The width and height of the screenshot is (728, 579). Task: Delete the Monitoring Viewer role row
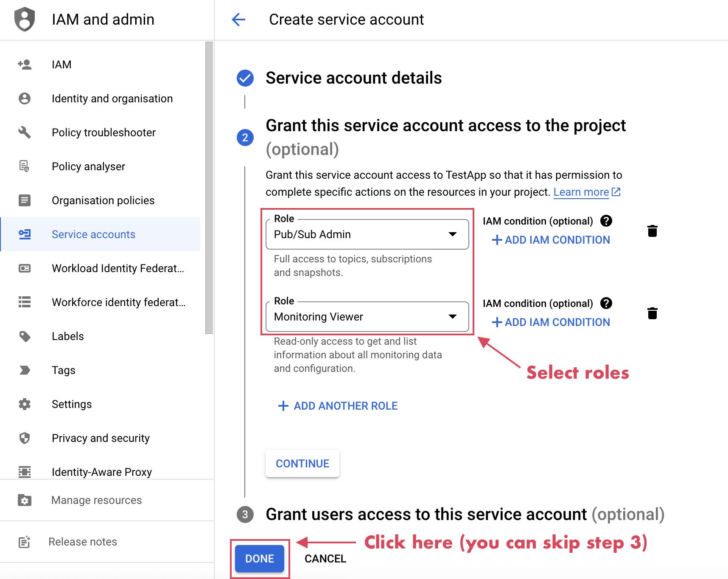tap(652, 313)
